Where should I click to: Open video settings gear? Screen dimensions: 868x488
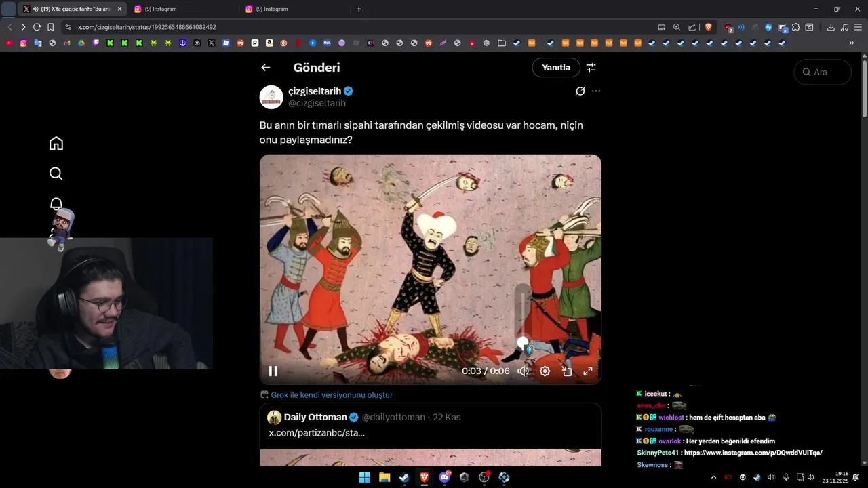click(x=545, y=371)
